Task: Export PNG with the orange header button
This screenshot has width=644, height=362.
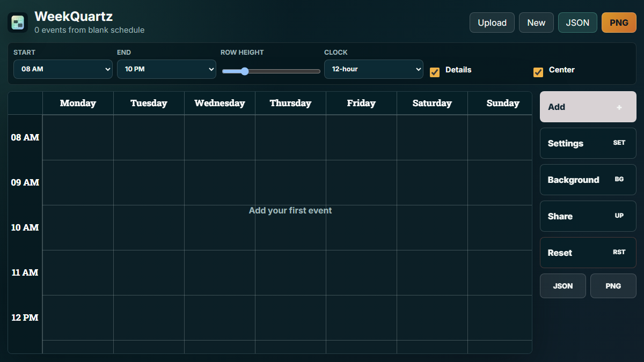Action: click(x=619, y=23)
